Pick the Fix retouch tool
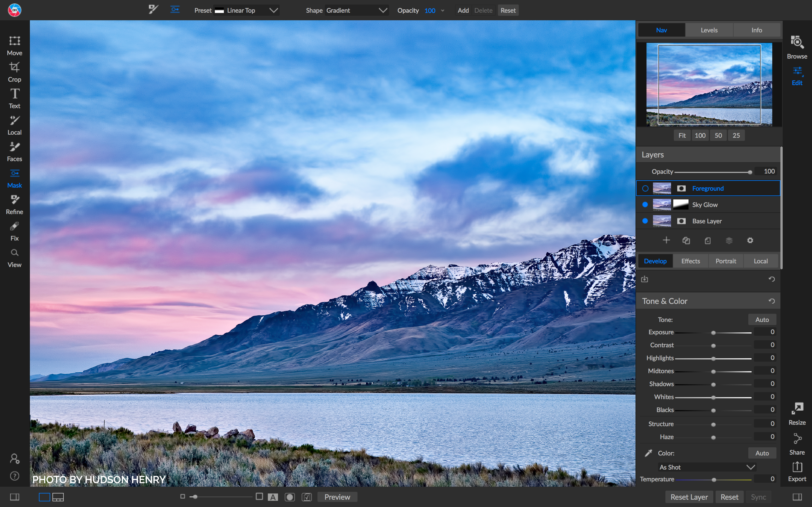Screen dimensions: 812x507 point(14,231)
